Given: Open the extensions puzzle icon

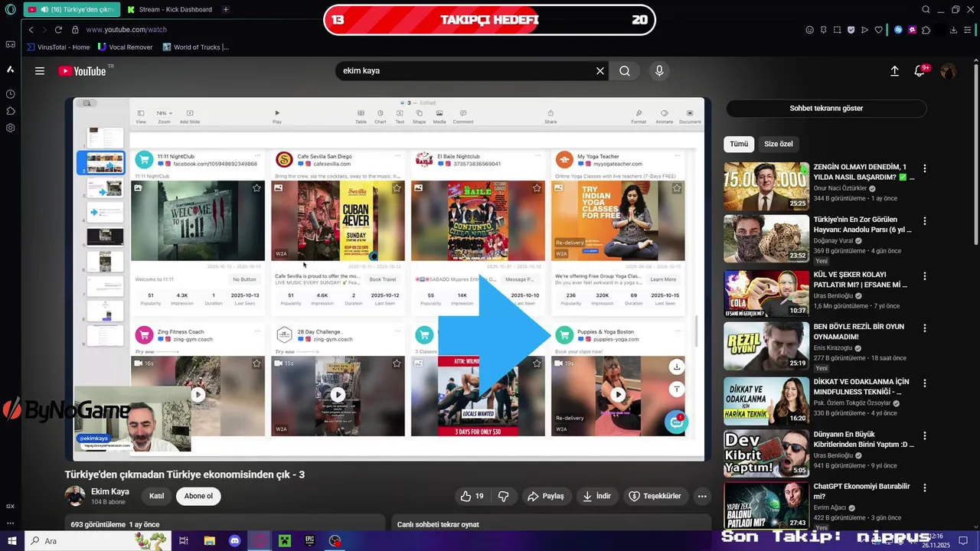Looking at the screenshot, I should tap(926, 30).
